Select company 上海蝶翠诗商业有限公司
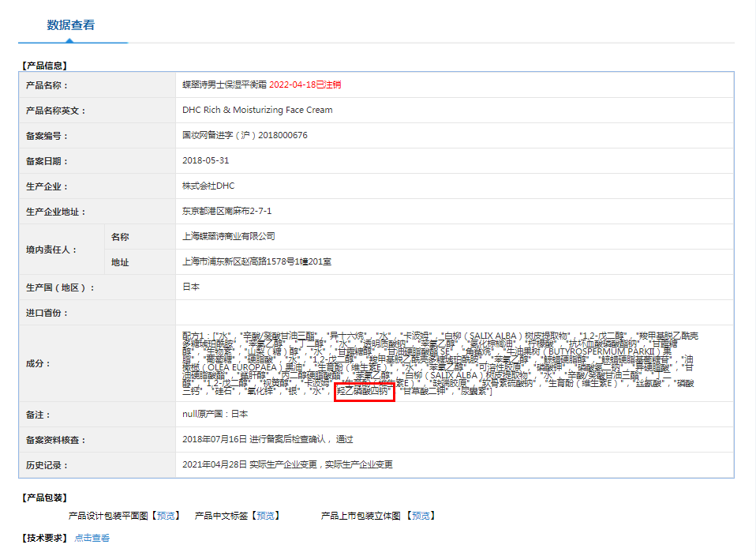This screenshot has width=756, height=556. point(229,236)
